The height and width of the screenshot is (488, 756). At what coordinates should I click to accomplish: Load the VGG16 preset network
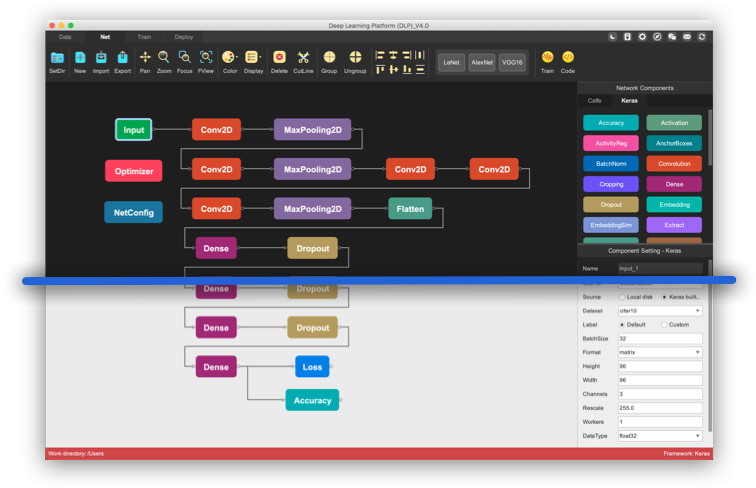pos(512,63)
